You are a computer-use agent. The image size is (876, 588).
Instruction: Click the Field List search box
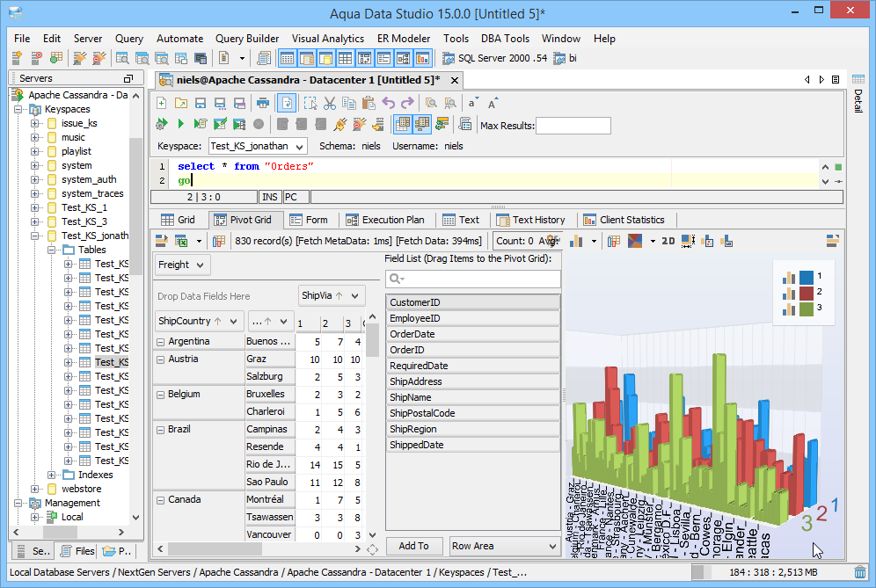tap(472, 279)
